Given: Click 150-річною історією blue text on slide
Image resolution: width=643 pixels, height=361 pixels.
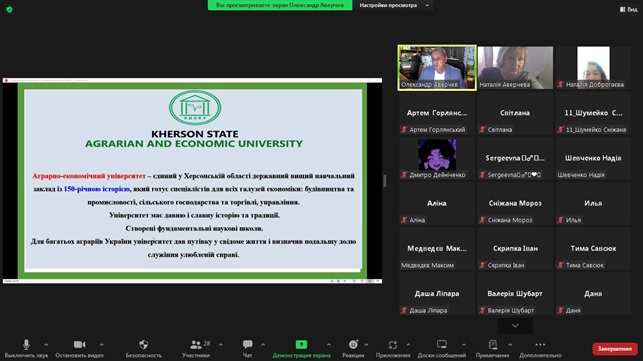Looking at the screenshot, I should pos(97,189).
